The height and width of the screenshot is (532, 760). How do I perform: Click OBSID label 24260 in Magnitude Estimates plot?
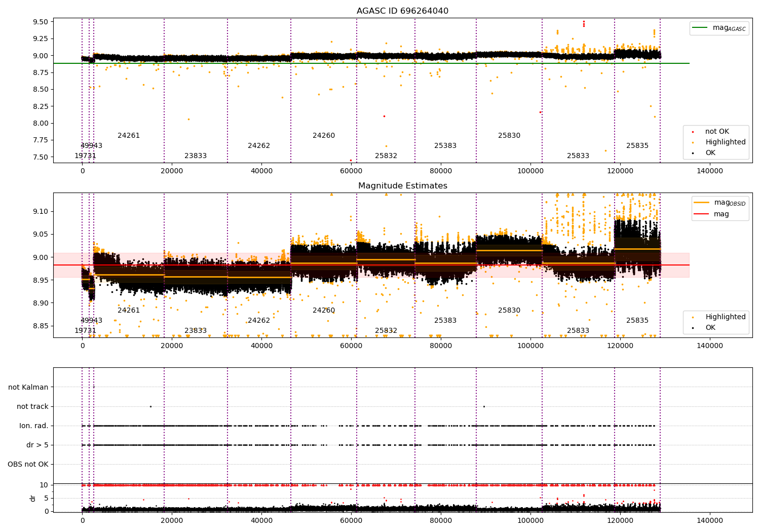[324, 311]
